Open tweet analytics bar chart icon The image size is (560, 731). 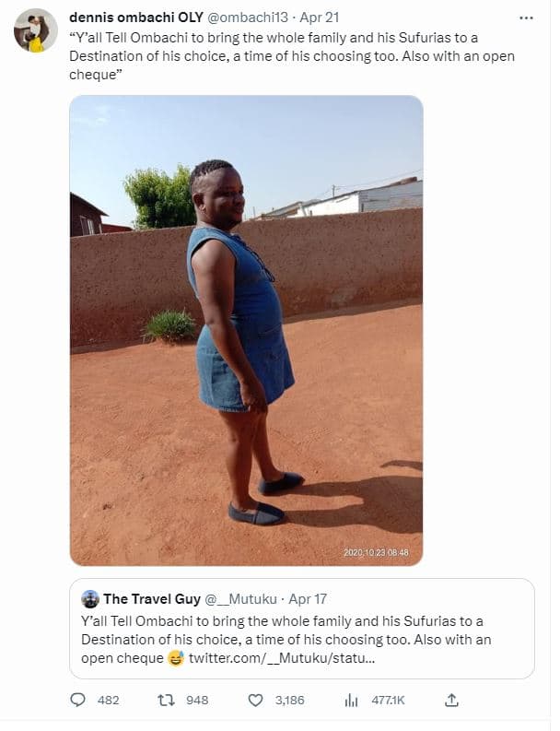pos(351,701)
